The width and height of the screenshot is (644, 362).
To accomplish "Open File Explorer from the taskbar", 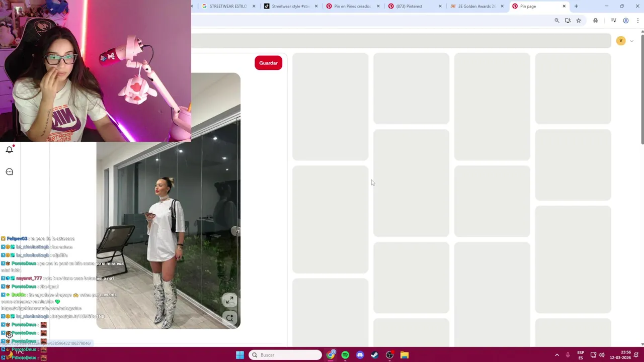I will click(404, 355).
